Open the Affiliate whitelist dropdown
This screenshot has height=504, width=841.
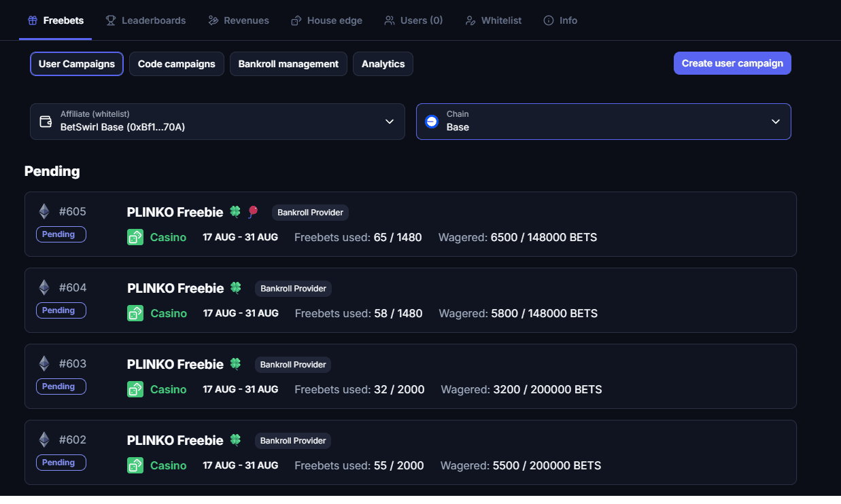(x=218, y=121)
